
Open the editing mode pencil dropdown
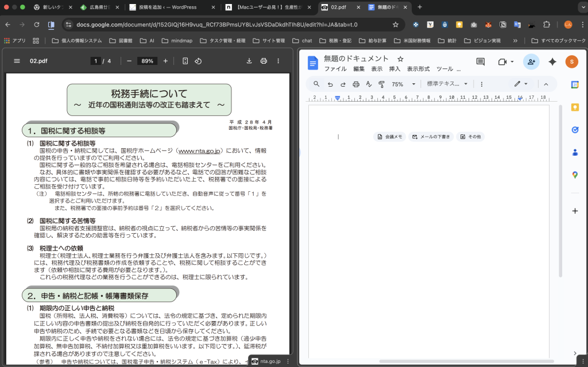point(521,84)
